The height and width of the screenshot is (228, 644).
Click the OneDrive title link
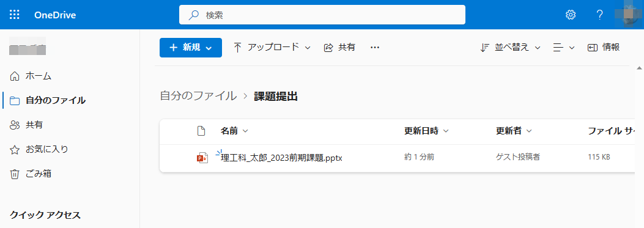tap(55, 15)
